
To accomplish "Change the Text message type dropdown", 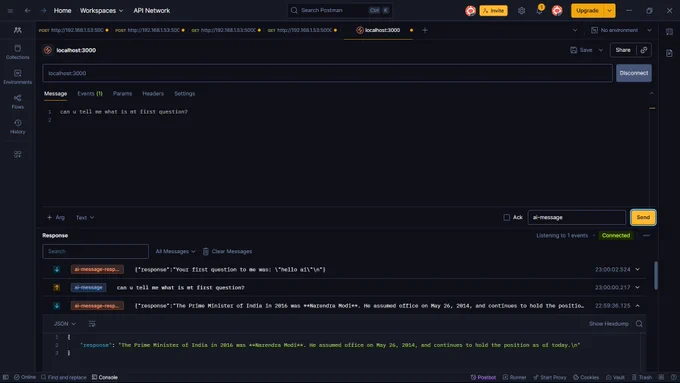I will pos(85,217).
